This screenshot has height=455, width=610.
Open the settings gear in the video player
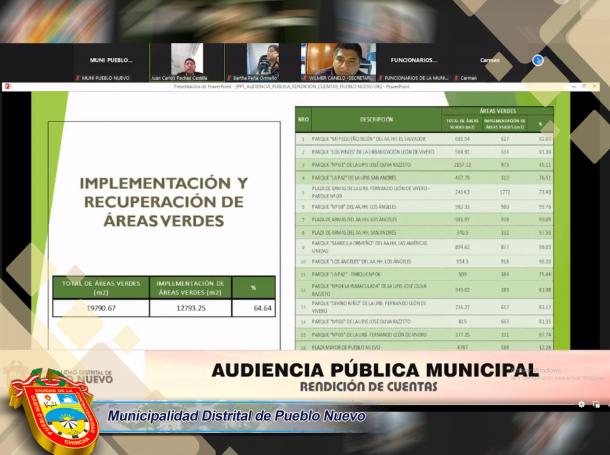click(582, 404)
